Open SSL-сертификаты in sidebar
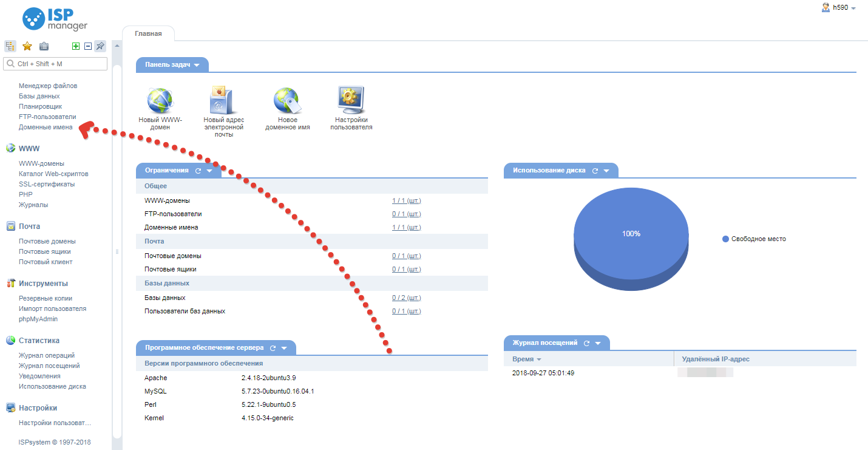The width and height of the screenshot is (868, 450). coord(47,184)
